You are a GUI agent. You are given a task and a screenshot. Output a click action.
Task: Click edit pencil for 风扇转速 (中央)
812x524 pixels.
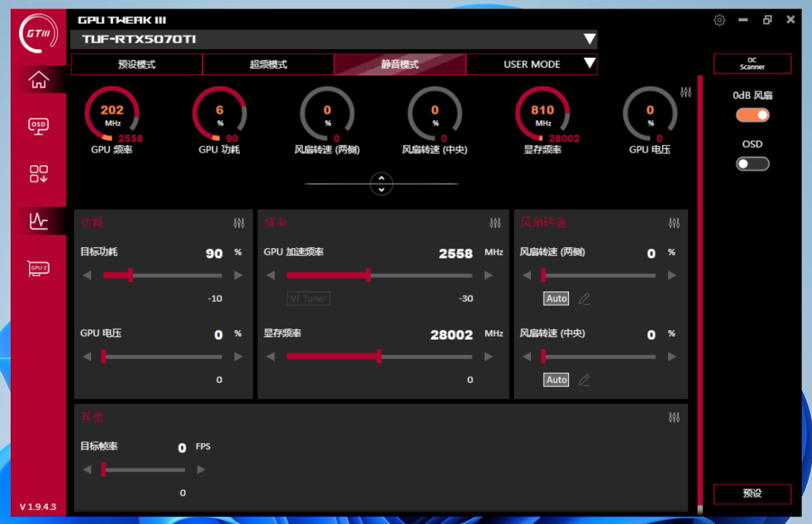click(583, 380)
